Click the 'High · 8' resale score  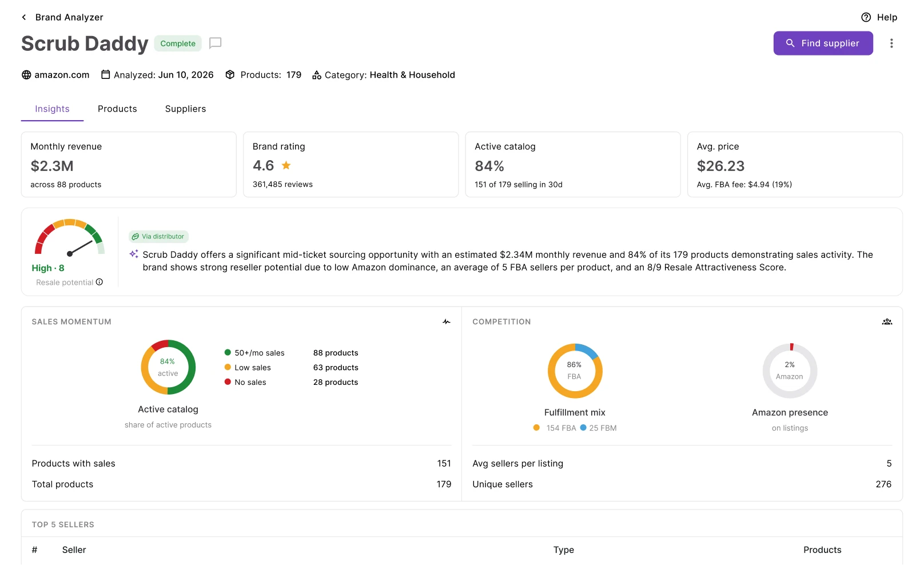48,268
